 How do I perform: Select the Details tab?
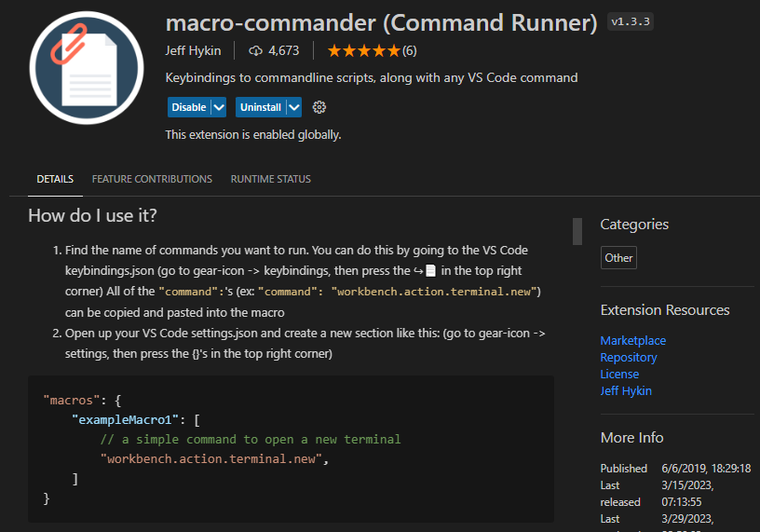coord(55,179)
